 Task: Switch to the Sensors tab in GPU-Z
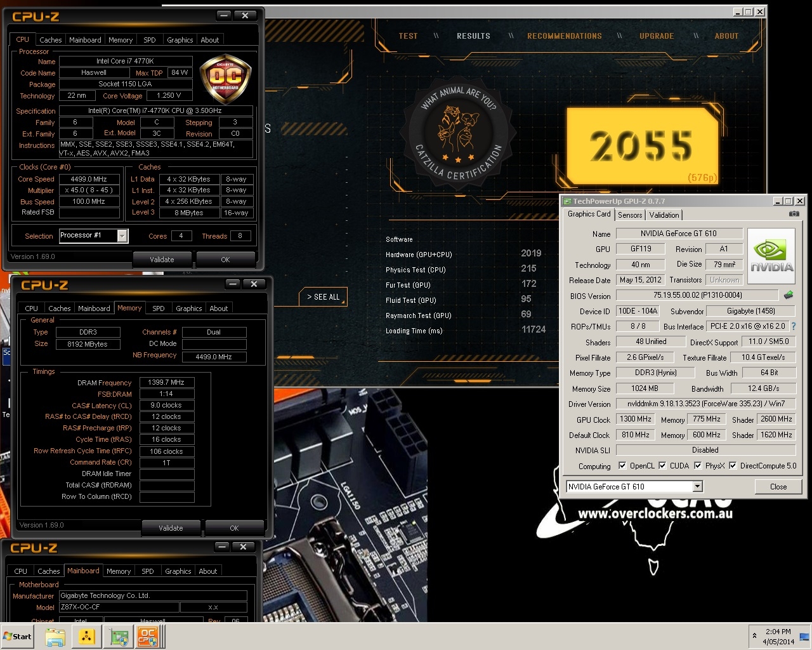pos(629,215)
